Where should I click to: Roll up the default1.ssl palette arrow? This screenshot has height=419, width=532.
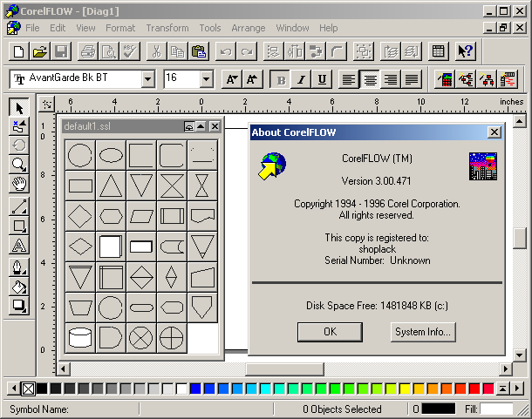click(x=201, y=126)
